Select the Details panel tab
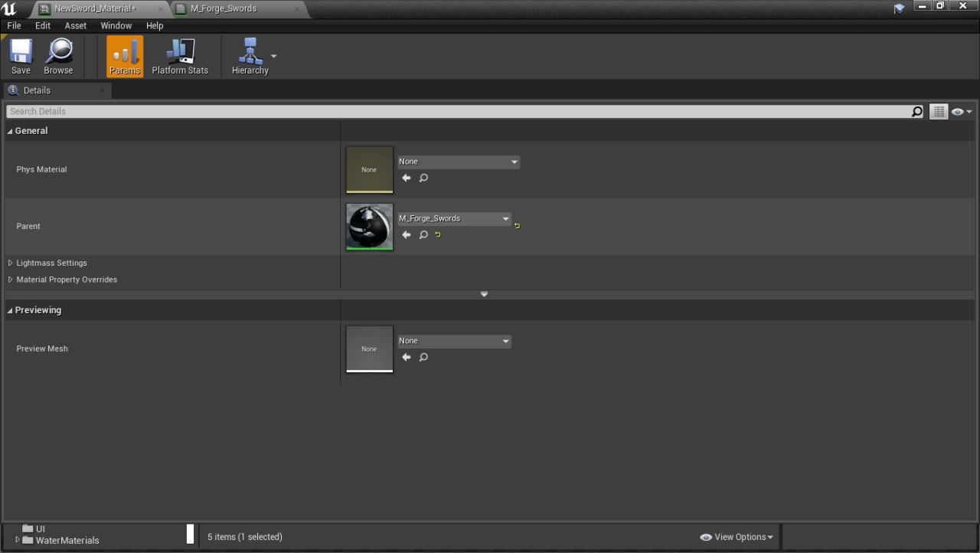This screenshot has width=980, height=553. (x=57, y=90)
